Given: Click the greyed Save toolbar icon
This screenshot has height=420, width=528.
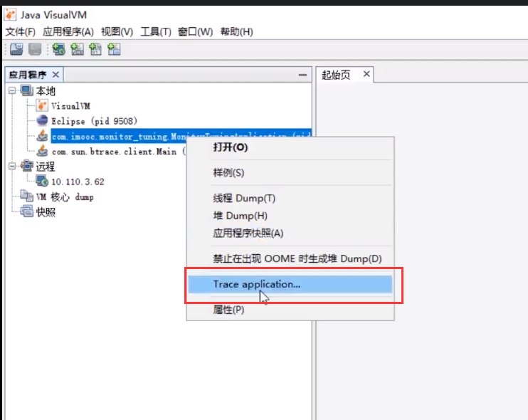Looking at the screenshot, I should coord(35,49).
